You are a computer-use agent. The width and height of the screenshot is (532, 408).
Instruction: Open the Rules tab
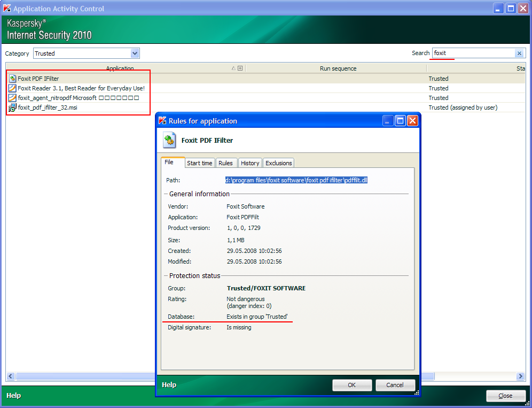[x=225, y=163]
